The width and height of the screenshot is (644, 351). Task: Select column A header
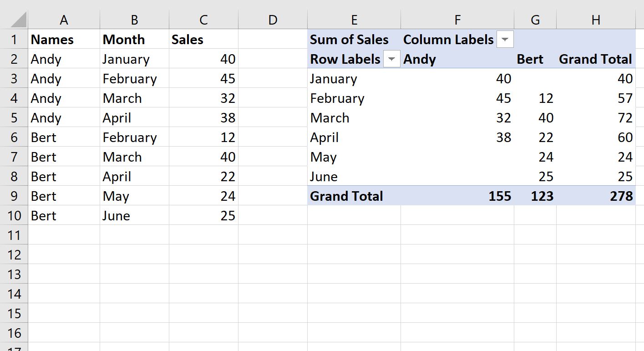(x=64, y=20)
